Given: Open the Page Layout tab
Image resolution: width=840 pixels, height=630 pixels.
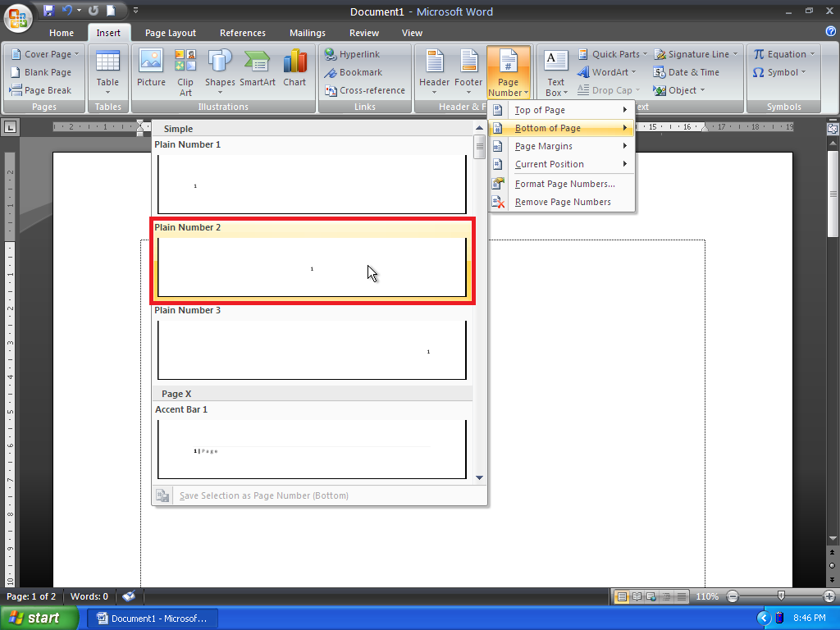Looking at the screenshot, I should click(x=171, y=33).
